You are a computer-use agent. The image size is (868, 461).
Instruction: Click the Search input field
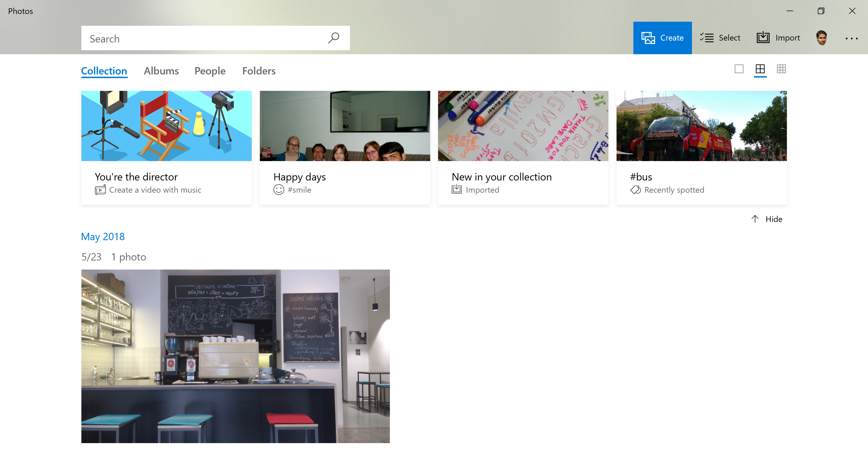coord(216,38)
